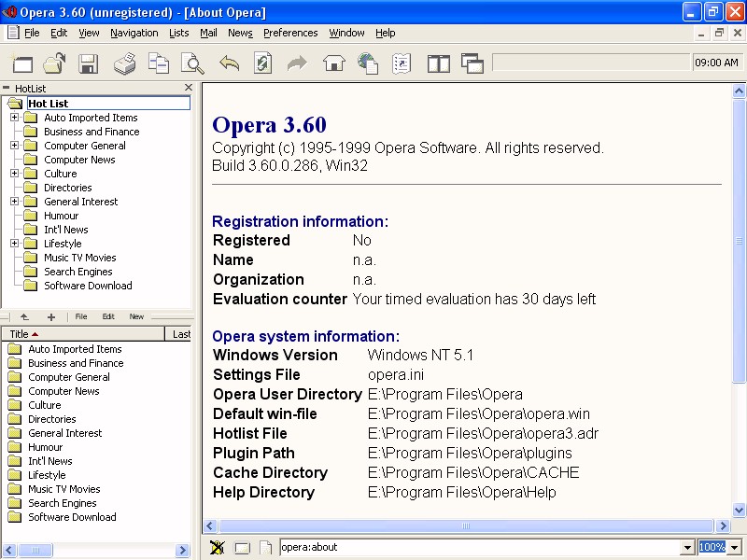Toggle the hotlist using the notepad icon
This screenshot has width=747, height=560.
402,63
